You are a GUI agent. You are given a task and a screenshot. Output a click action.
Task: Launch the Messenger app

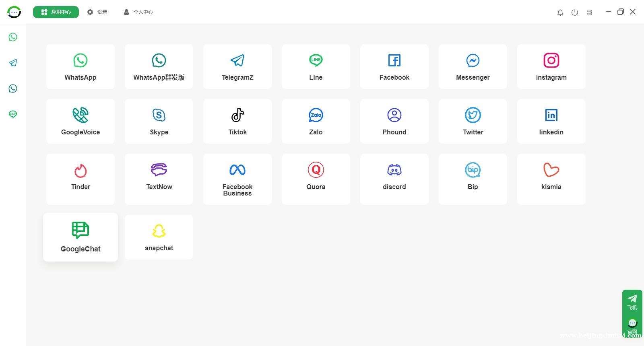(473, 66)
